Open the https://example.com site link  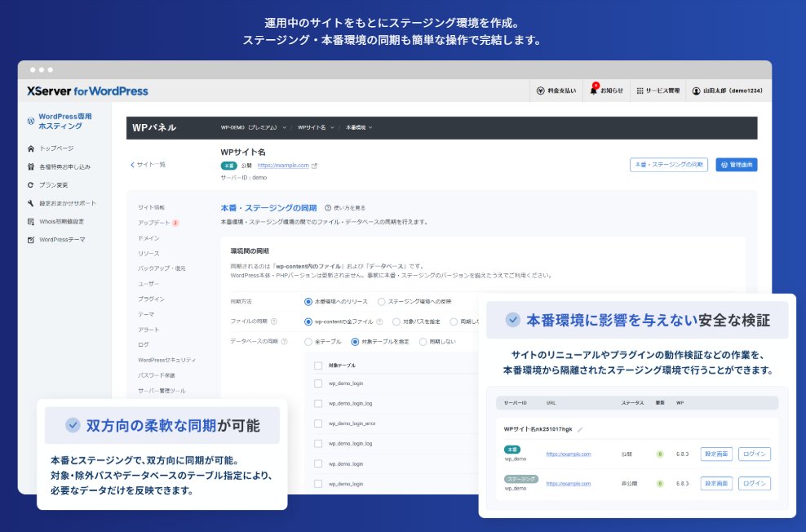[x=283, y=164]
